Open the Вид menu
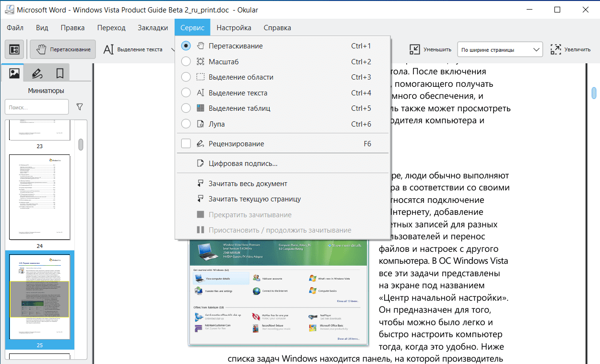The image size is (600, 364). (x=42, y=28)
